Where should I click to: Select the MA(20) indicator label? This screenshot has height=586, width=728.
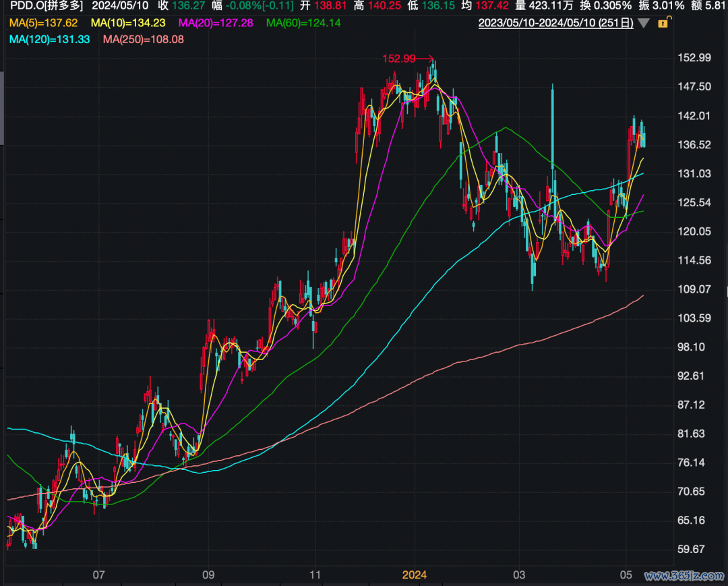click(x=216, y=24)
